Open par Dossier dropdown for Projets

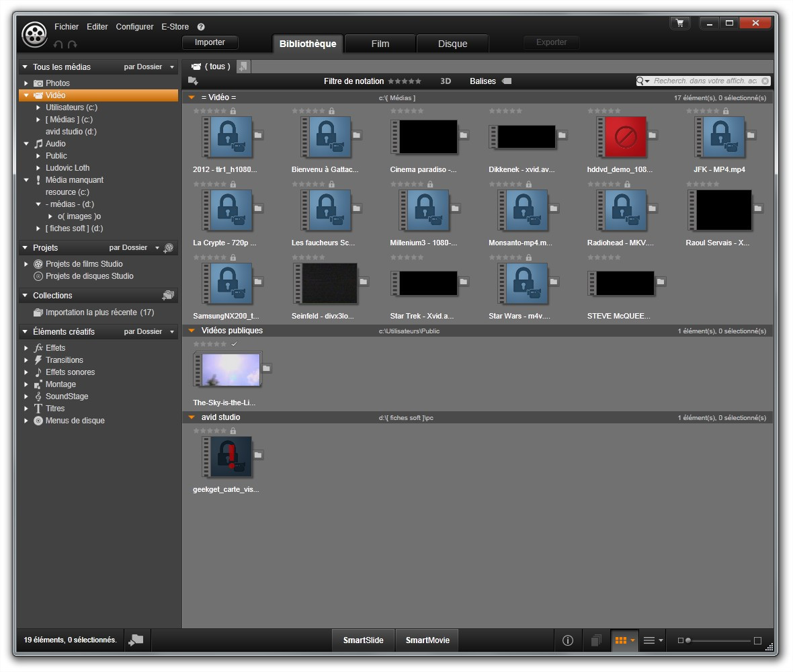point(134,248)
